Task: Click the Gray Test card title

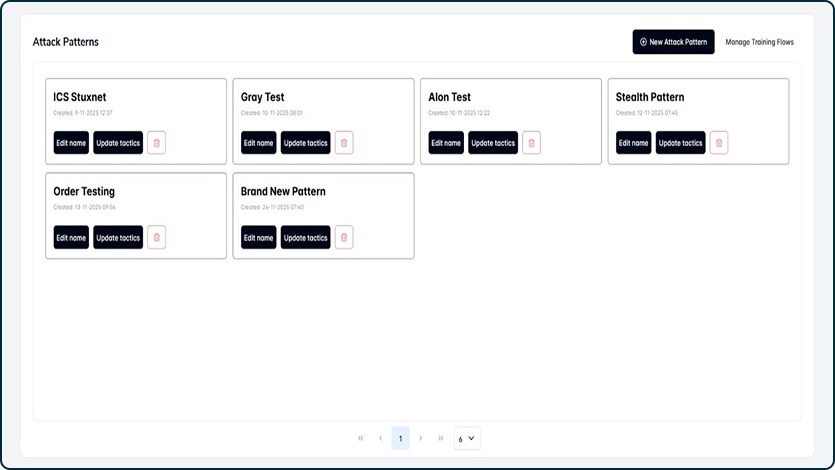Action: [x=263, y=97]
